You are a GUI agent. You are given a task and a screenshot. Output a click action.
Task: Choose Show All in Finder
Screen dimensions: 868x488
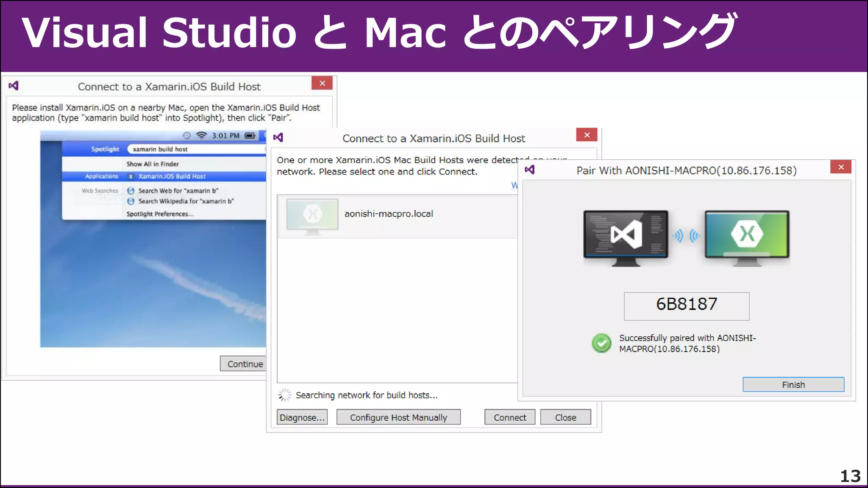click(153, 164)
